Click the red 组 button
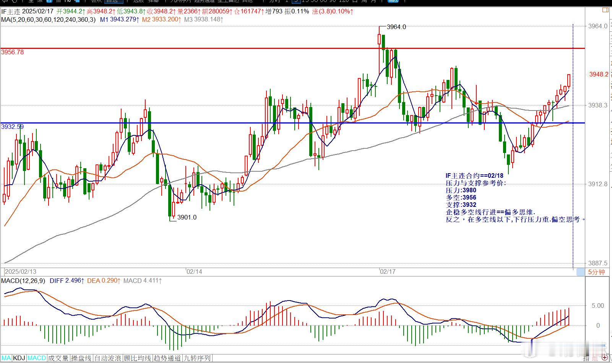612x364 pixels. click(x=595, y=358)
